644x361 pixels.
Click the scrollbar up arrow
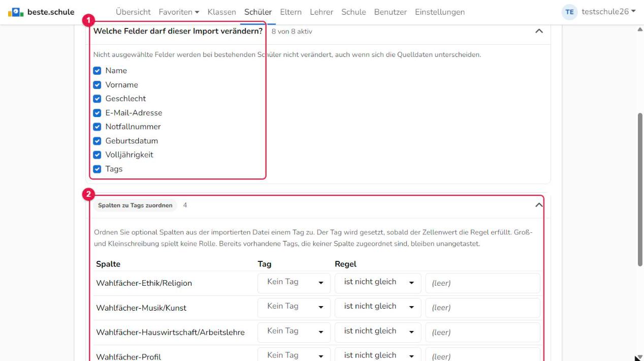click(639, 29)
